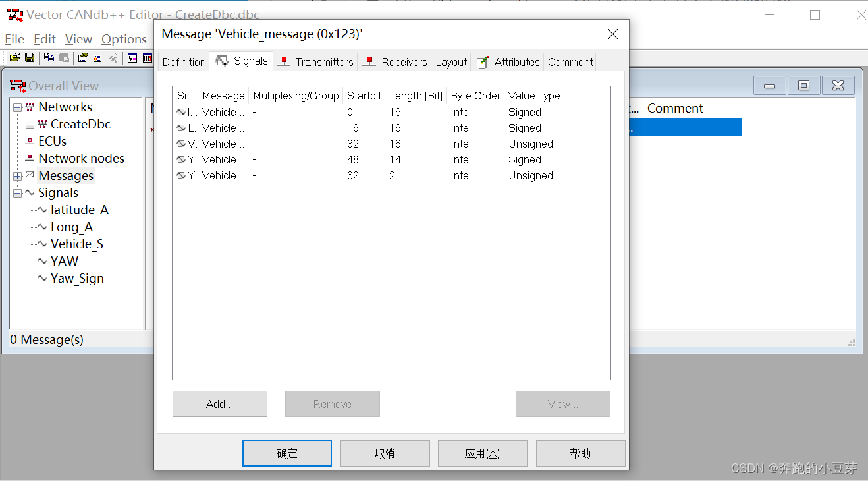Screen dimensions: 868x481
Task: Click the greyed Find magnifier toolbar icon
Action: click(113, 58)
